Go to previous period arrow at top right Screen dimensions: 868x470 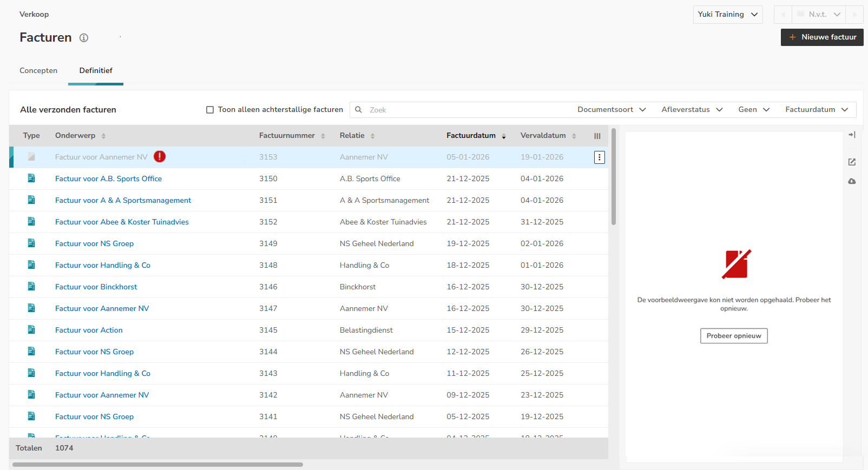click(783, 15)
